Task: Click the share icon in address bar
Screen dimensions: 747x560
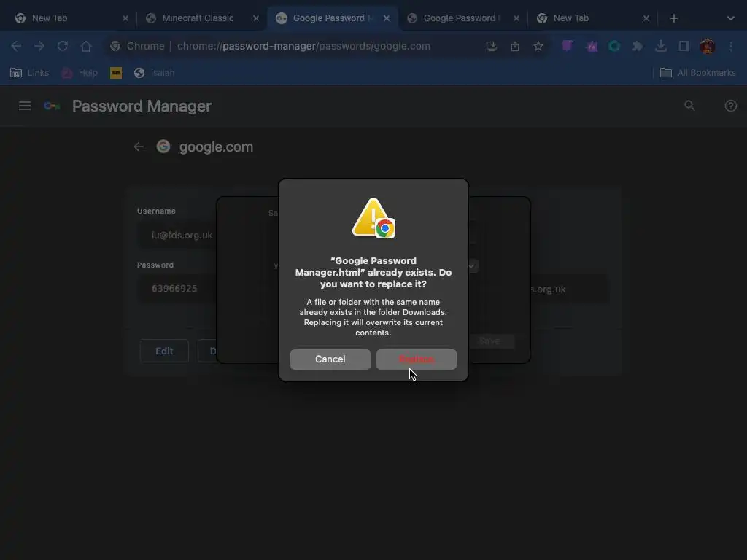Action: point(514,46)
